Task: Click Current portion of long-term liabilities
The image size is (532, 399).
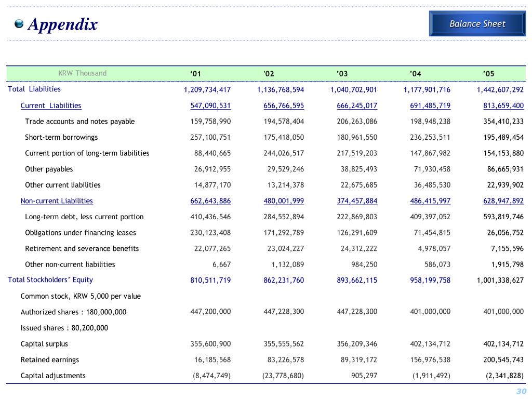Action: [87, 153]
